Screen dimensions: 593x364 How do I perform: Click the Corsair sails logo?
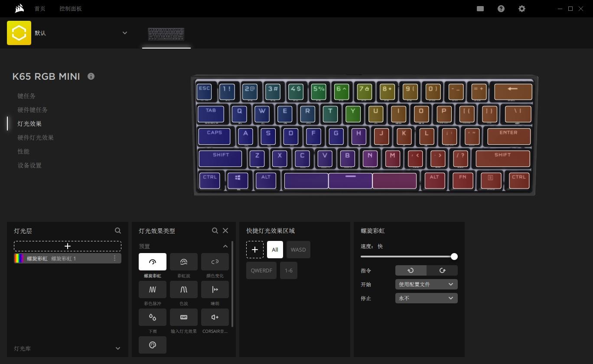[x=19, y=9]
